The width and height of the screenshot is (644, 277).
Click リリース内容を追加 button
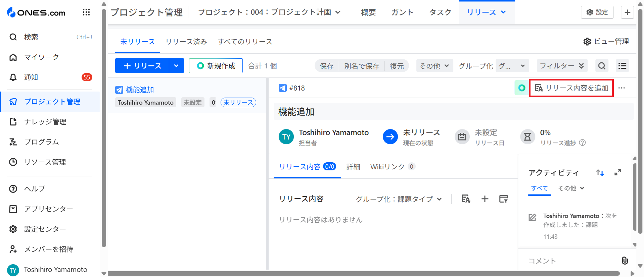point(571,88)
